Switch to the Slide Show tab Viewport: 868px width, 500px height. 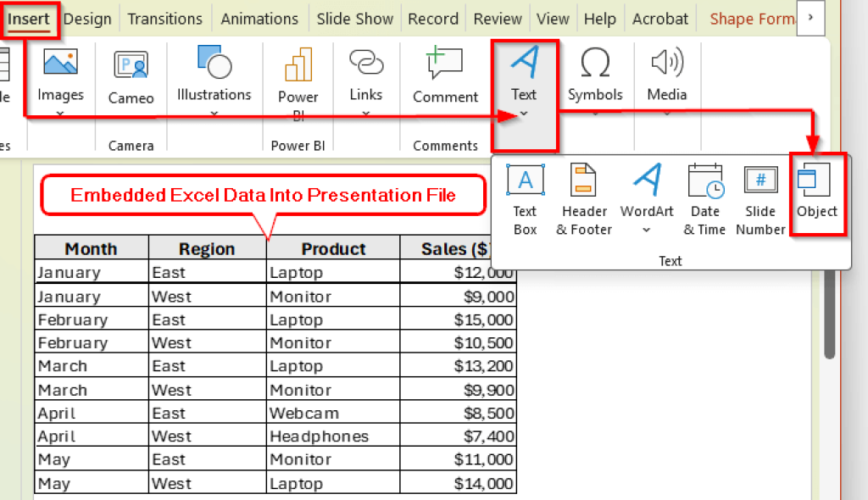pyautogui.click(x=354, y=18)
